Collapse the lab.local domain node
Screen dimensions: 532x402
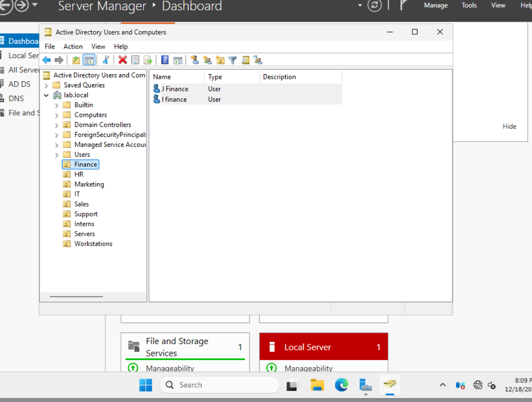pos(46,95)
